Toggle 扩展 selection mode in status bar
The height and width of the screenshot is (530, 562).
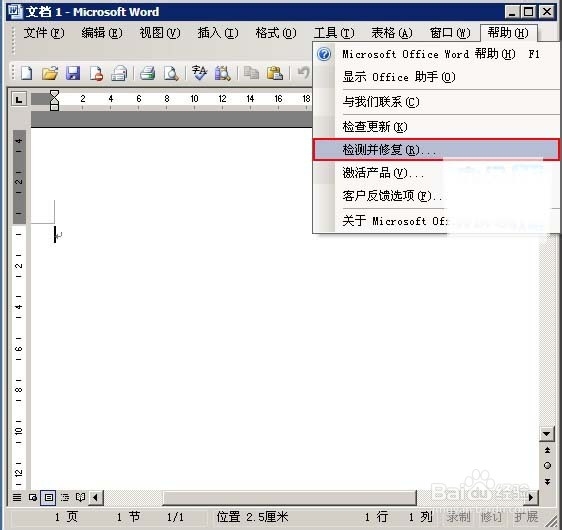click(x=526, y=517)
